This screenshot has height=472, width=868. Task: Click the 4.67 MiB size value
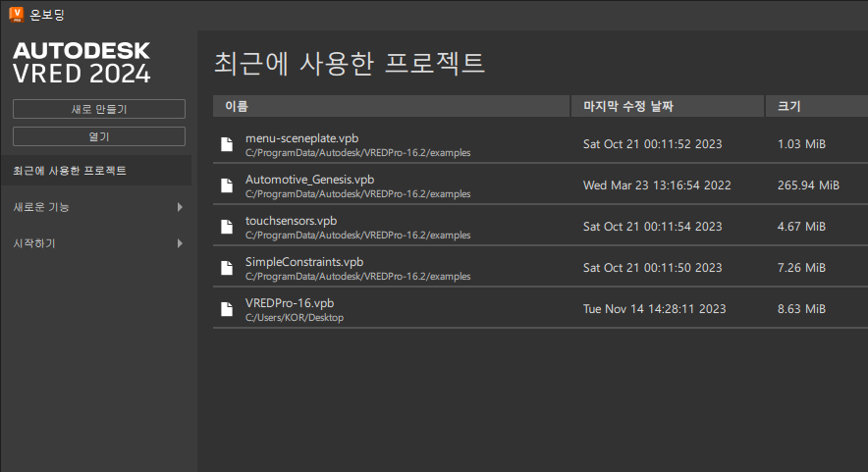coord(801,227)
